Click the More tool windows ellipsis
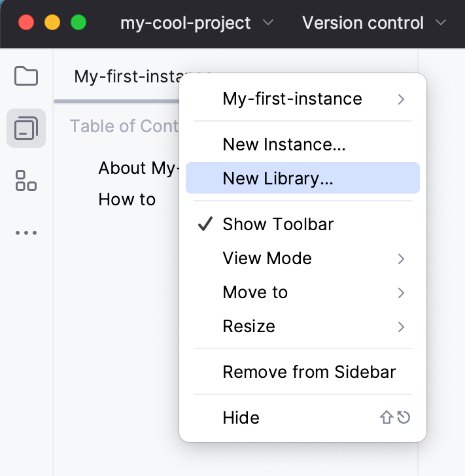465x476 pixels. click(x=26, y=233)
